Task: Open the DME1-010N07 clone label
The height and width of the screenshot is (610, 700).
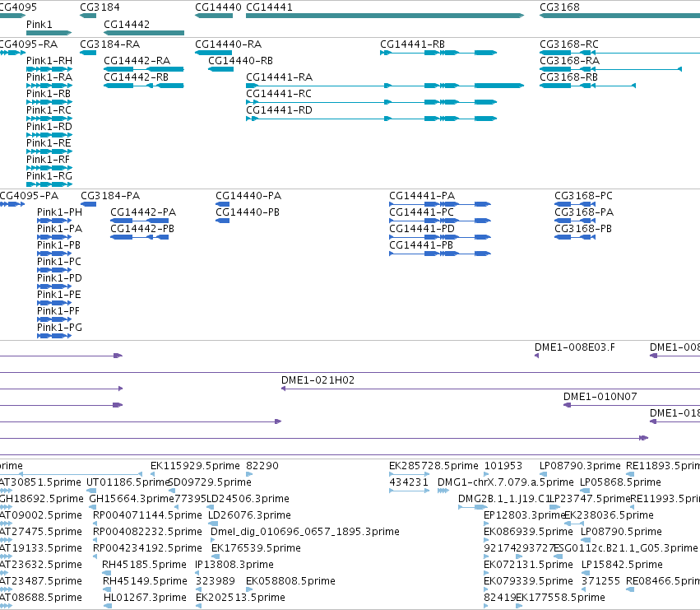Action: pyautogui.click(x=600, y=397)
